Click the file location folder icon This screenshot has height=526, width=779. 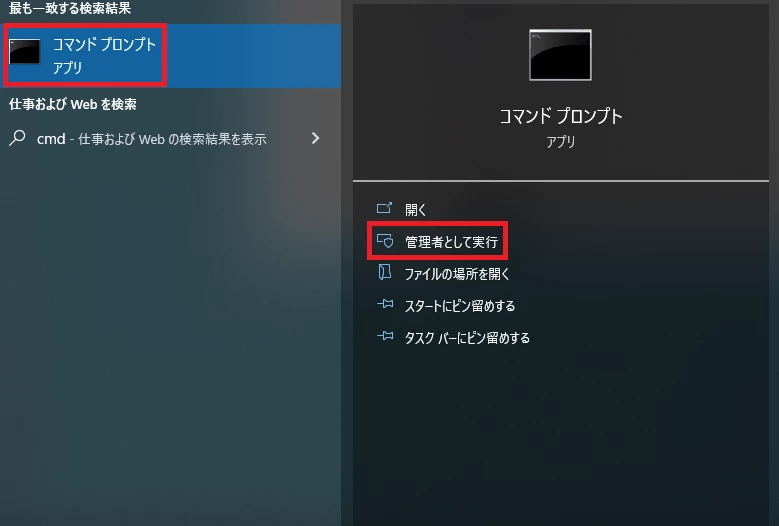(385, 272)
